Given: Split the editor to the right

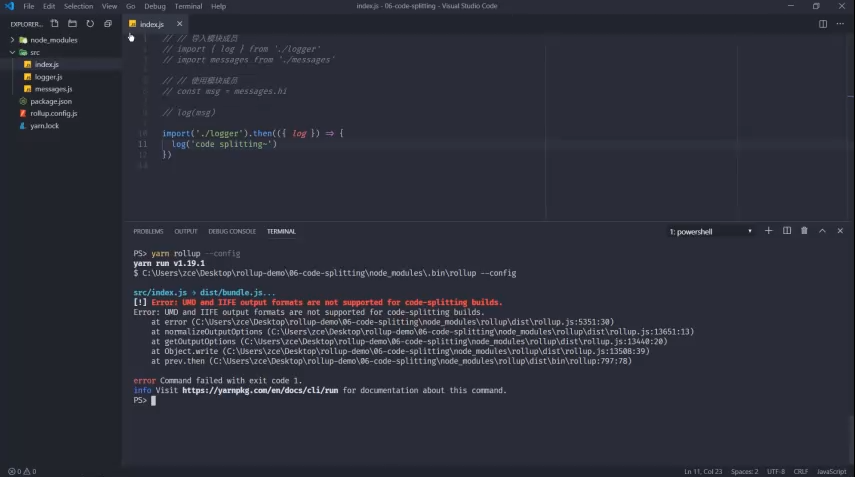Looking at the screenshot, I should pos(823,24).
